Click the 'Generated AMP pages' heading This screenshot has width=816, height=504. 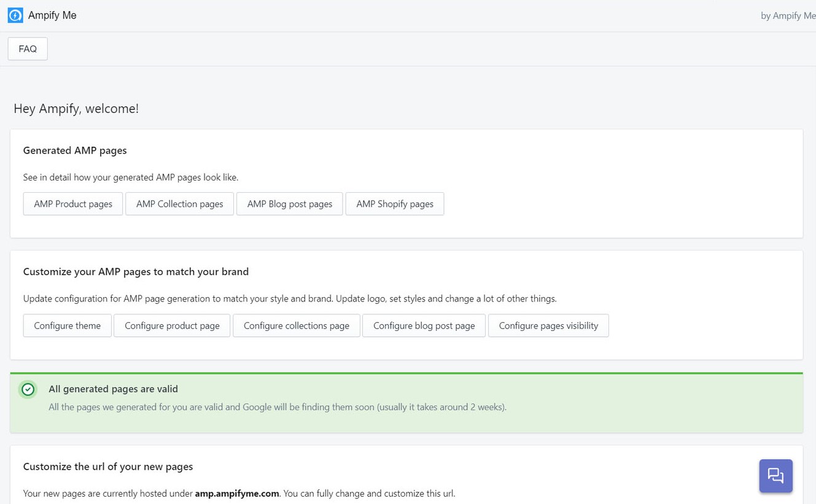coord(75,150)
